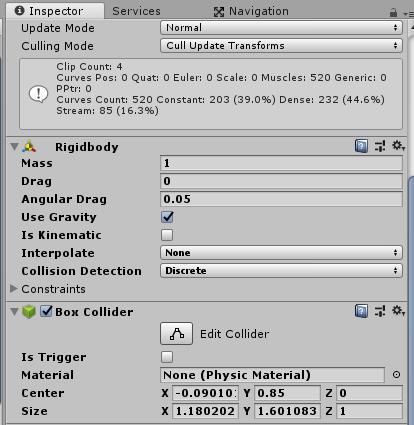The width and height of the screenshot is (414, 425).
Task: Switch to the Services tab
Action: tap(136, 11)
